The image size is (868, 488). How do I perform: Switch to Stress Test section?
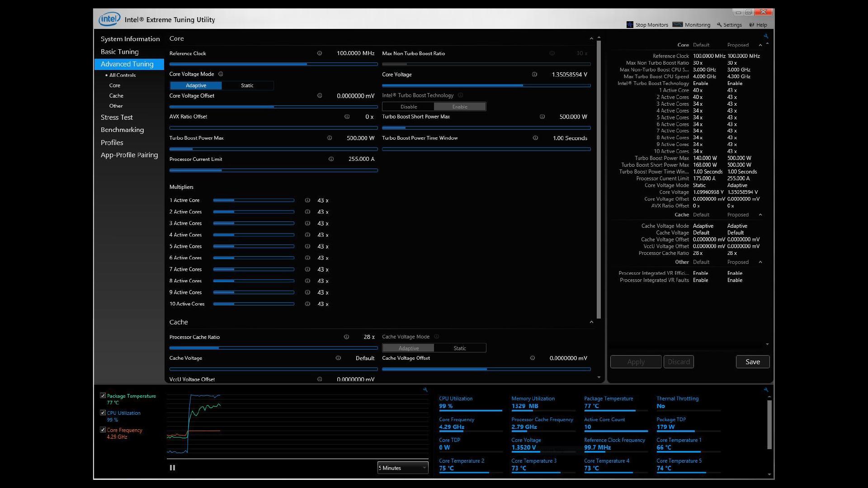[117, 117]
